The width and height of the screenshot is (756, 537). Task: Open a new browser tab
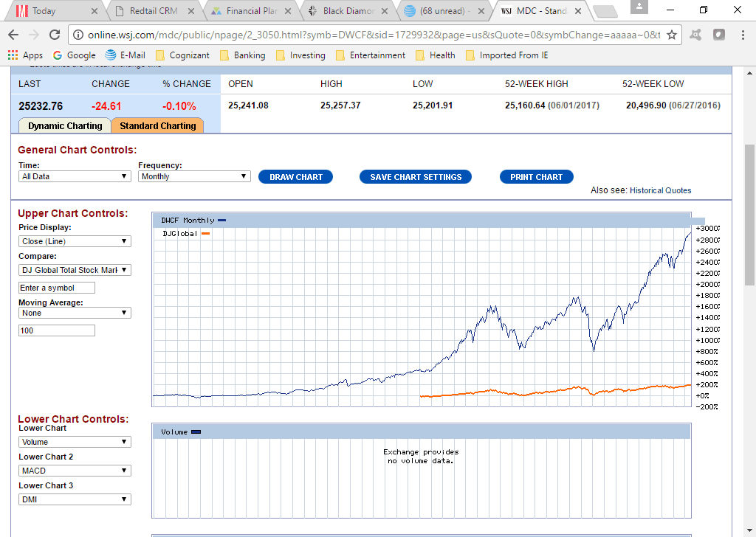coord(605,11)
